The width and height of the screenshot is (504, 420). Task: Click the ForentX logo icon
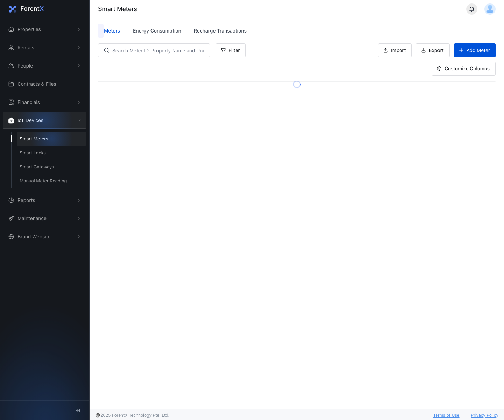13,9
